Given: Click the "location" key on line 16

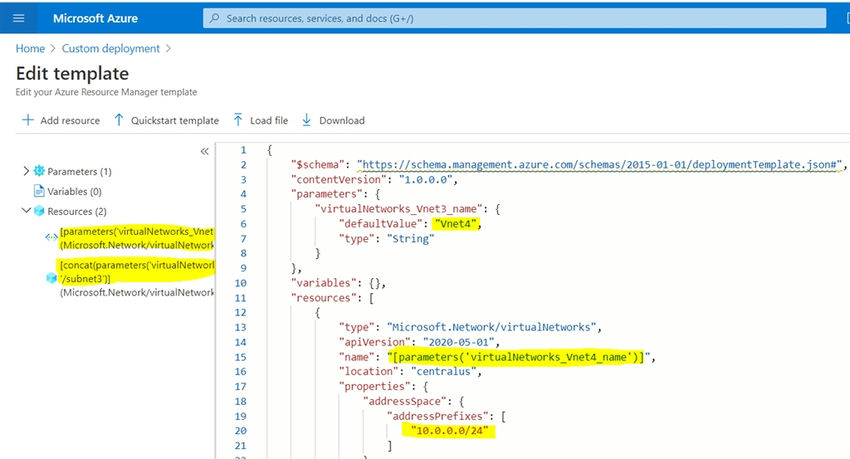Looking at the screenshot, I should 369,372.
